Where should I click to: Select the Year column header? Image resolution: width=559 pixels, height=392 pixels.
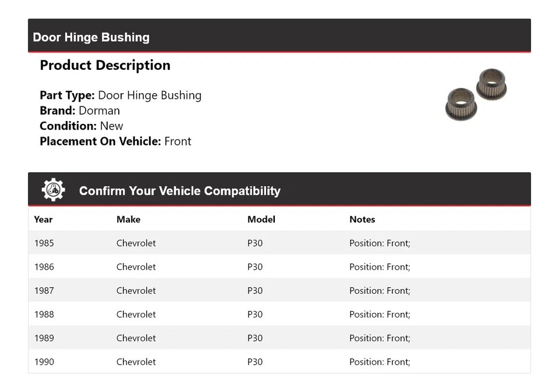[x=43, y=219]
